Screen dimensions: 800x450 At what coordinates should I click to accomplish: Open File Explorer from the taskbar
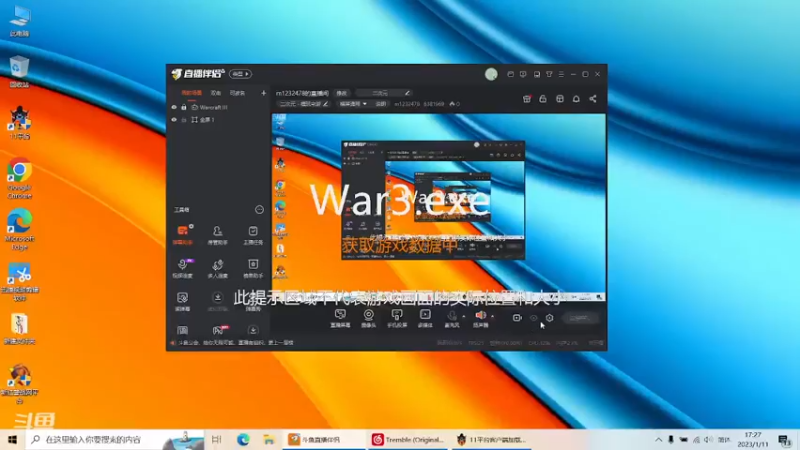269,440
